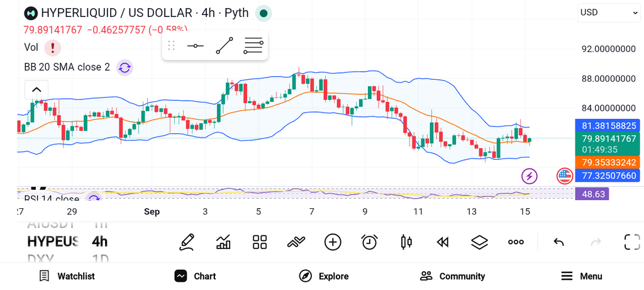The image size is (644, 290).
Task: Redo the last action
Action: click(x=596, y=242)
